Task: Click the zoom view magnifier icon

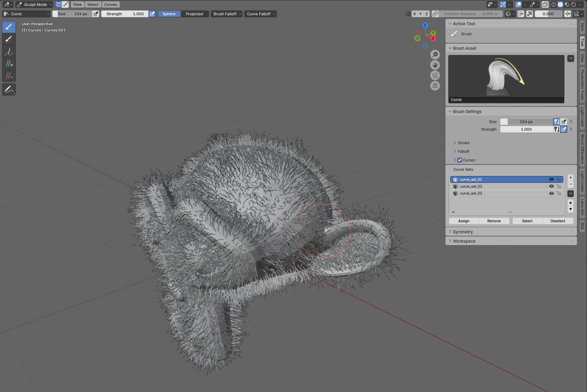Action: pyautogui.click(x=435, y=55)
